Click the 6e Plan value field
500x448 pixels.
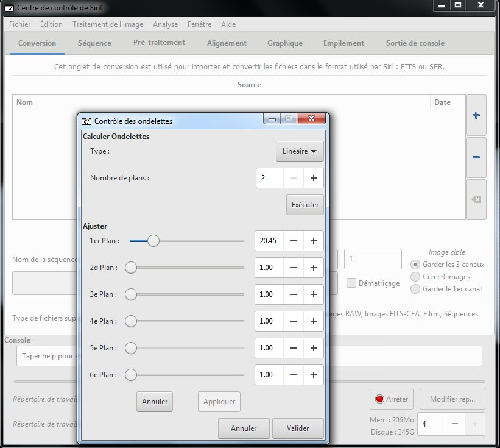coord(269,375)
